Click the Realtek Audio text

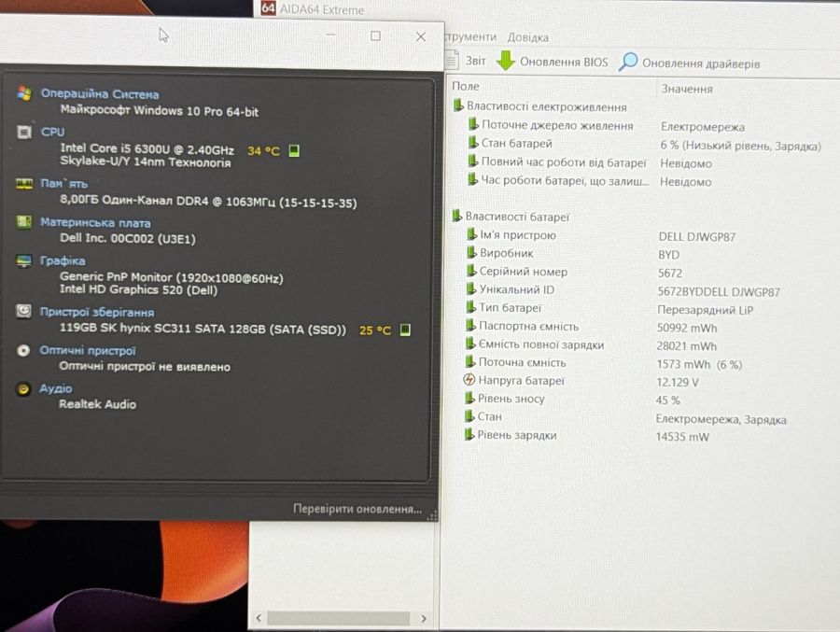(x=97, y=404)
